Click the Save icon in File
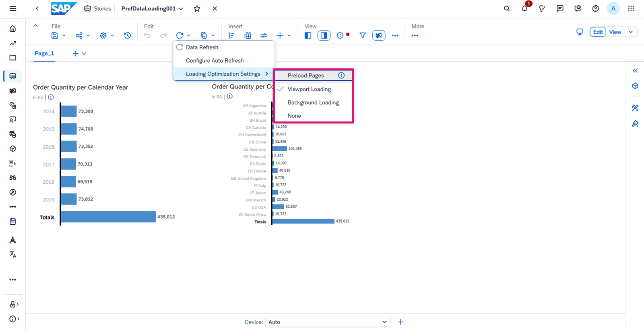 point(55,35)
